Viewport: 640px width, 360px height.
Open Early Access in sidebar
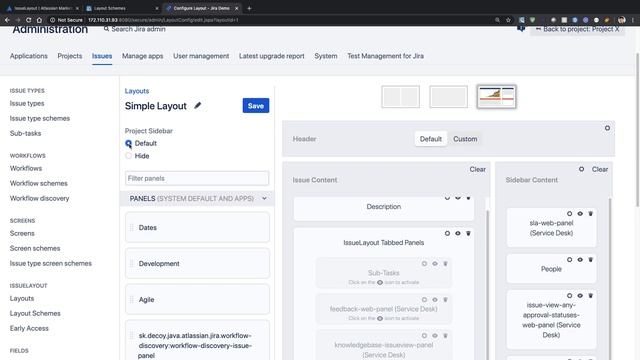pos(29,328)
